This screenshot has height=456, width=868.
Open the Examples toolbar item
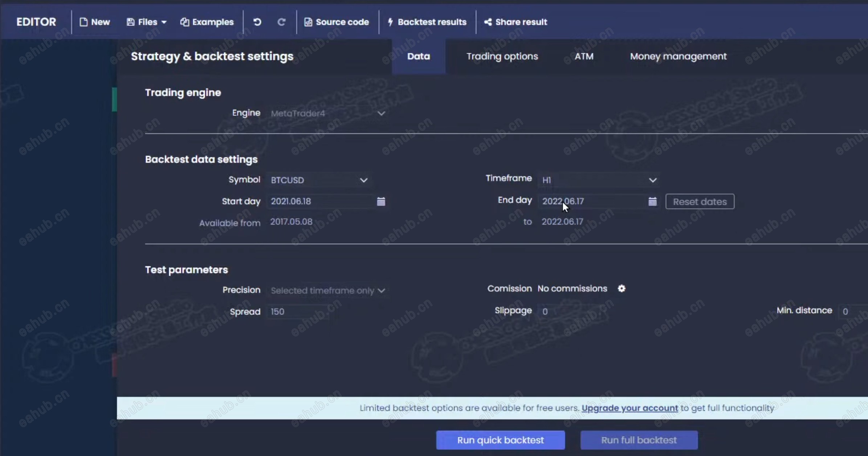(x=207, y=22)
